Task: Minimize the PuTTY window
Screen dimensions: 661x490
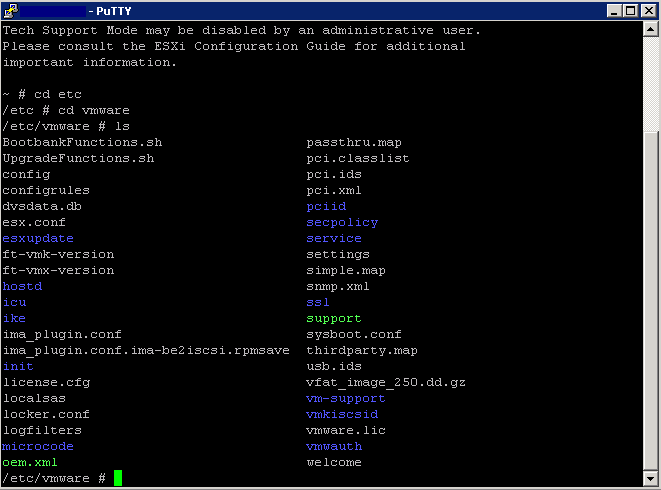Action: (614, 11)
